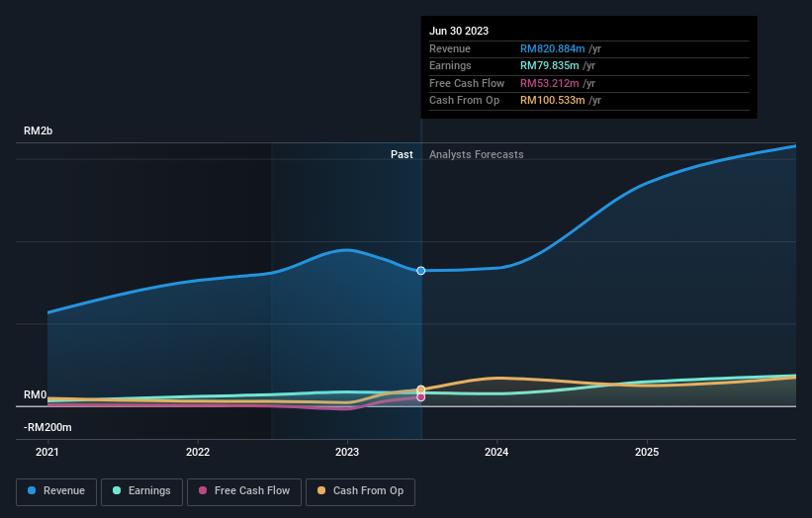Click the Jun 30 2023 tooltip date
Screen dimensions: 812x518
(x=459, y=31)
